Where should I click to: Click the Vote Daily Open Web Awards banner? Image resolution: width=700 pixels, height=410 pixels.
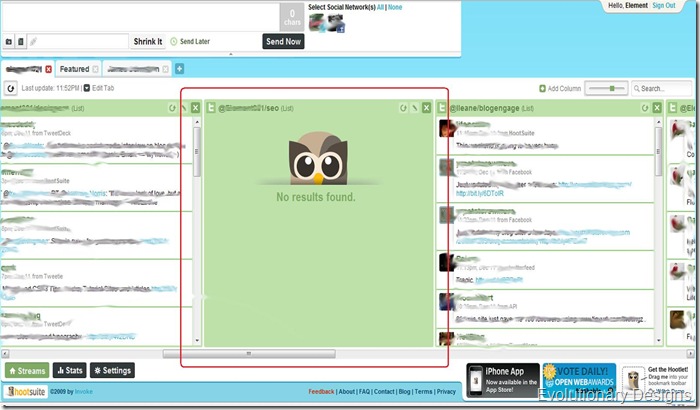point(579,380)
